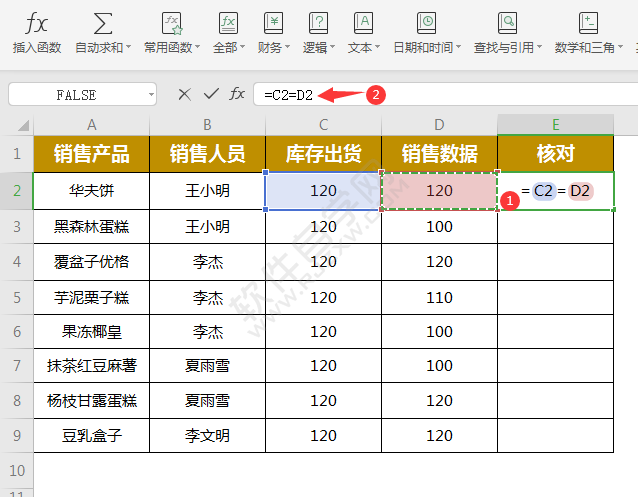Click cell C2 highlighted in blue
Screen dimensions: 638x497
pos(323,190)
